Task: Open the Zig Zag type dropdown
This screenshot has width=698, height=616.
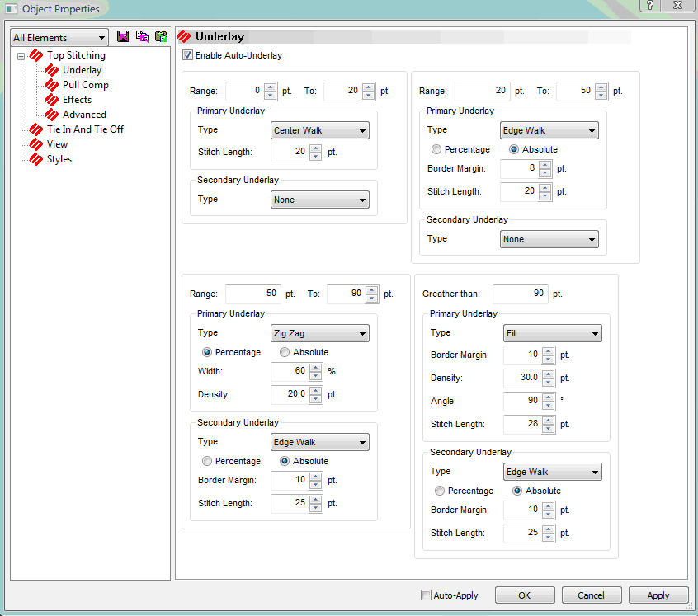Action: coord(319,333)
